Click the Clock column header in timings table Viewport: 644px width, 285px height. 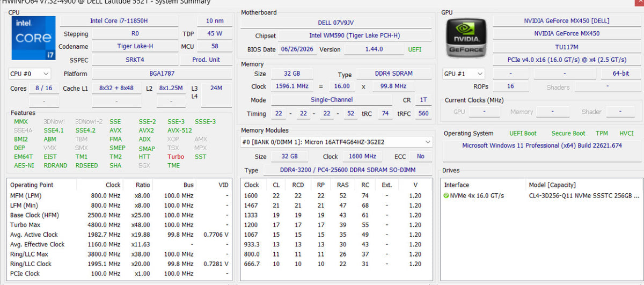252,185
